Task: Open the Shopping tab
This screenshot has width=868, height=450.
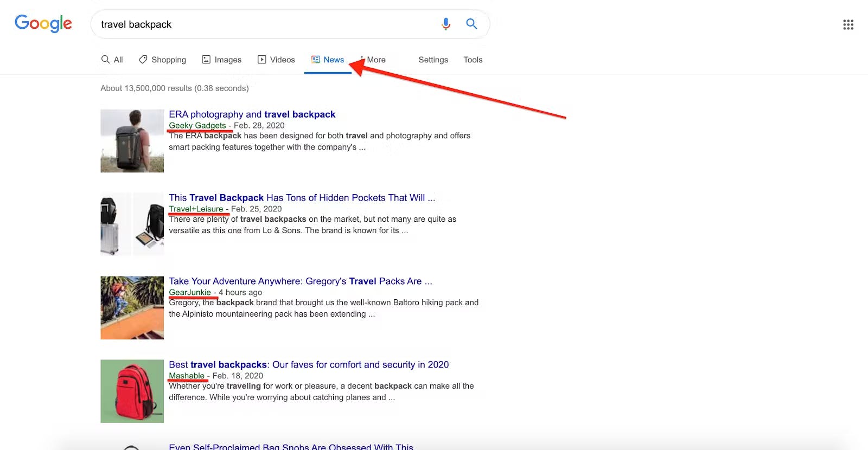Action: click(x=162, y=60)
